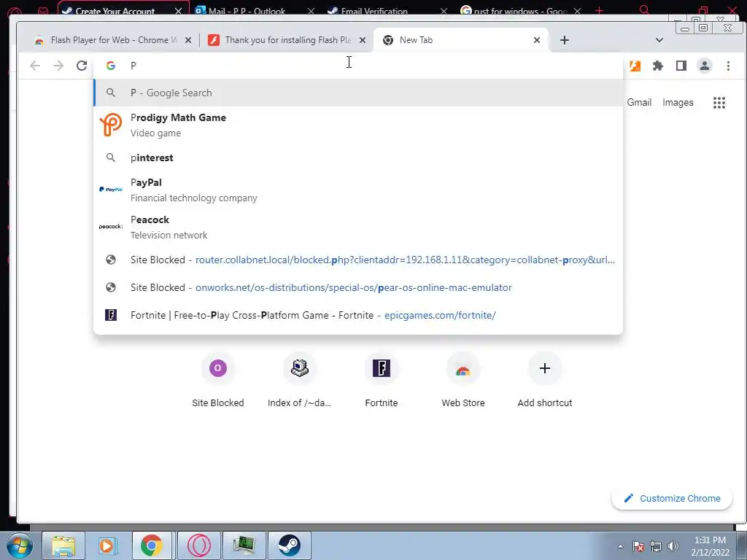Open the monitor-icon app on taskbar

coord(244,545)
